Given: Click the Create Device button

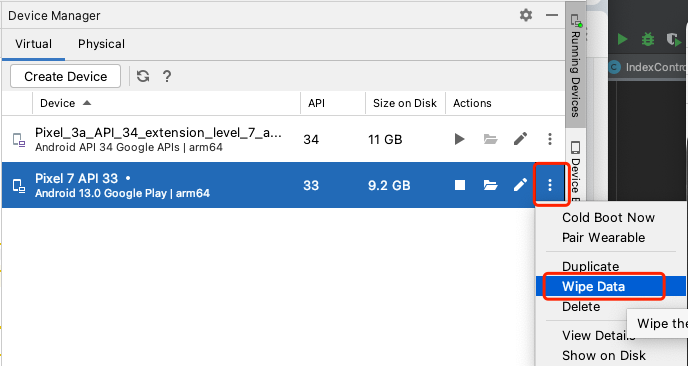Looking at the screenshot, I should coord(65,76).
